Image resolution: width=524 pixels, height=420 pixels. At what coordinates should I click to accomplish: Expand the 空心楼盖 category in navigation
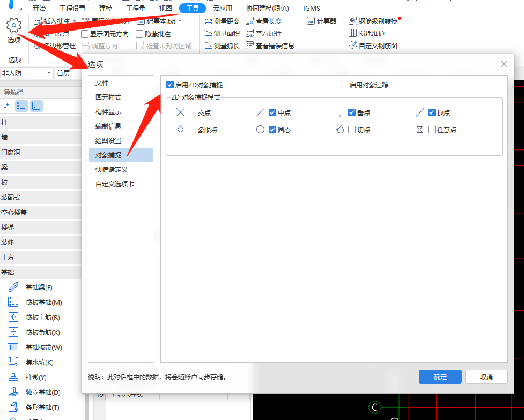41,212
